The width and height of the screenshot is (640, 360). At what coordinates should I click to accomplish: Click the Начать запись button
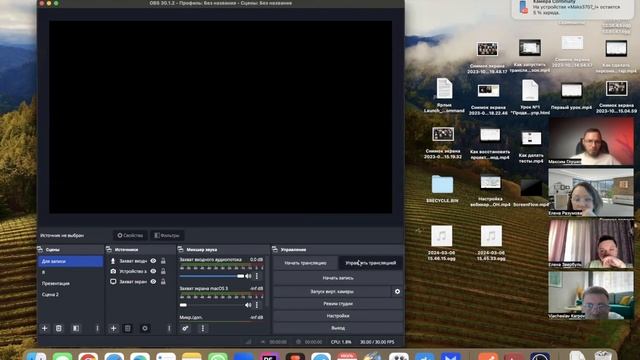coord(338,278)
